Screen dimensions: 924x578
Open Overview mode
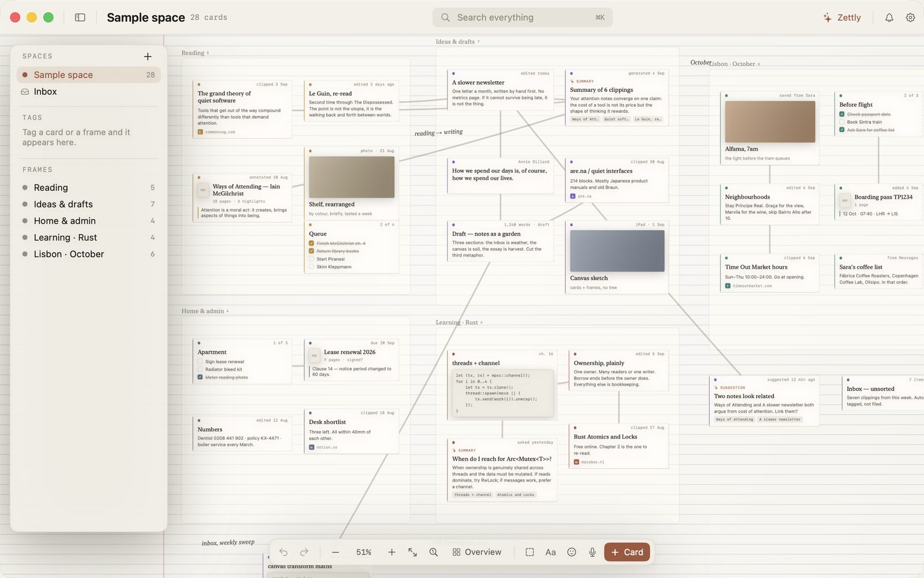pyautogui.click(x=477, y=552)
